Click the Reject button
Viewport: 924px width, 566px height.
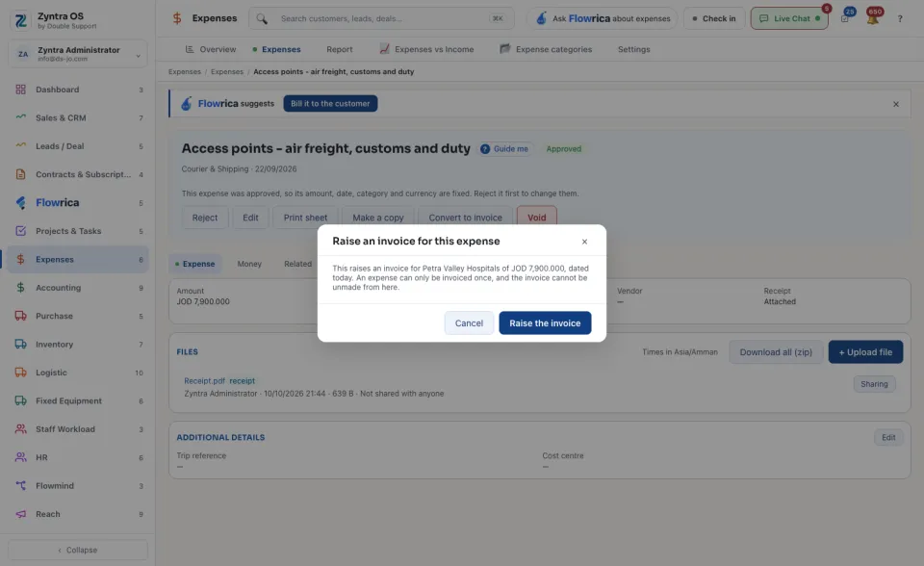click(204, 218)
